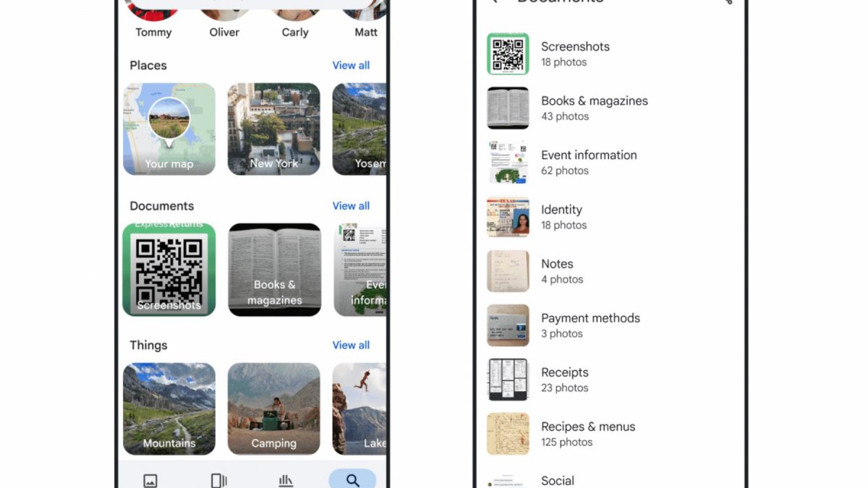This screenshot has width=868, height=488.
Task: Open the Search tab magnifier icon
Action: click(x=352, y=480)
